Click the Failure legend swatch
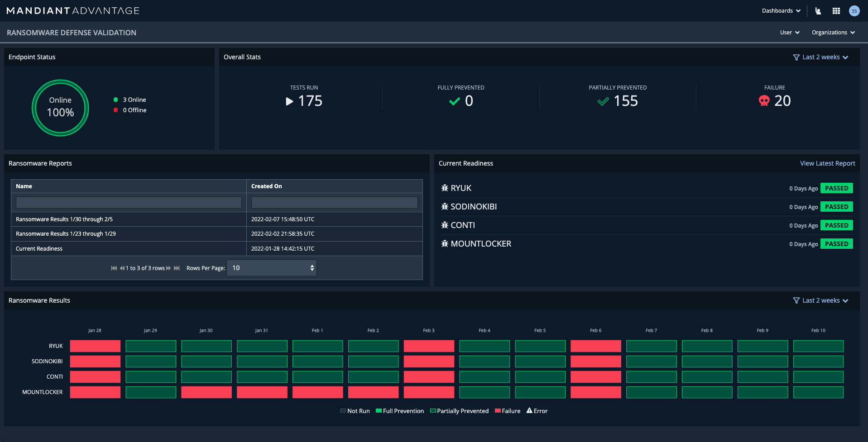Viewport: 868px width, 442px height. [498, 411]
